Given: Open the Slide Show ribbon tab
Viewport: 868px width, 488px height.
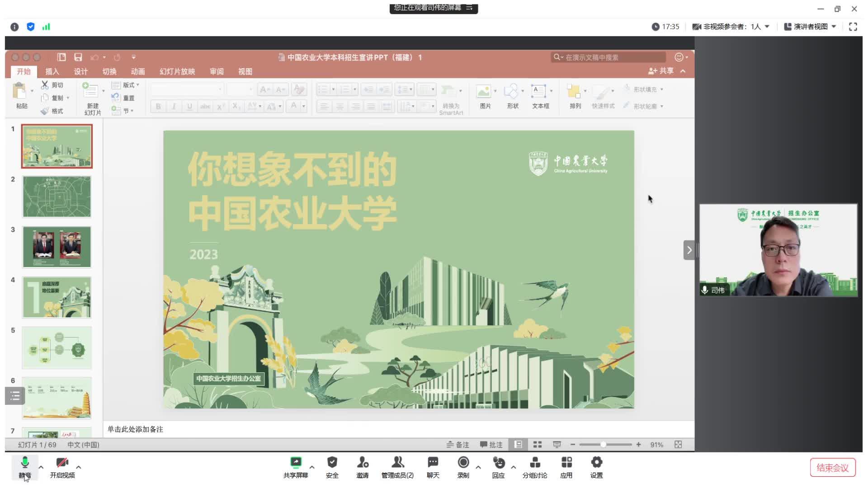Looking at the screenshot, I should [177, 71].
